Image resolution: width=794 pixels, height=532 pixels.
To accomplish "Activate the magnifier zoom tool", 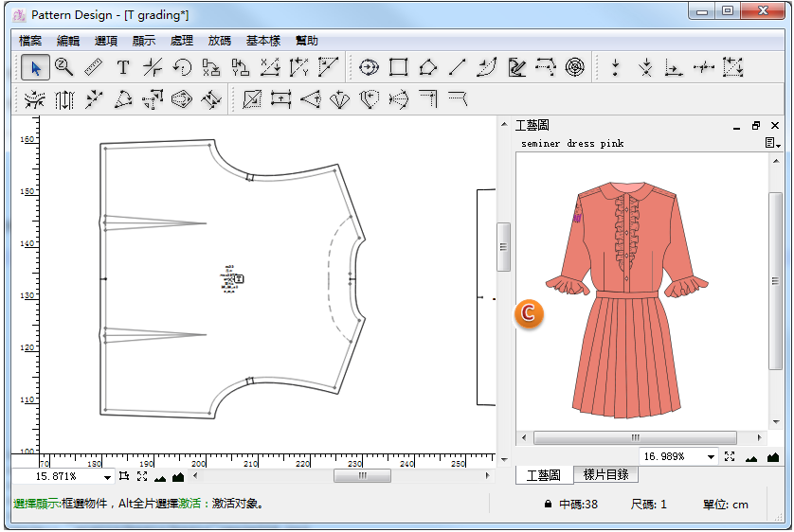I will [63, 67].
